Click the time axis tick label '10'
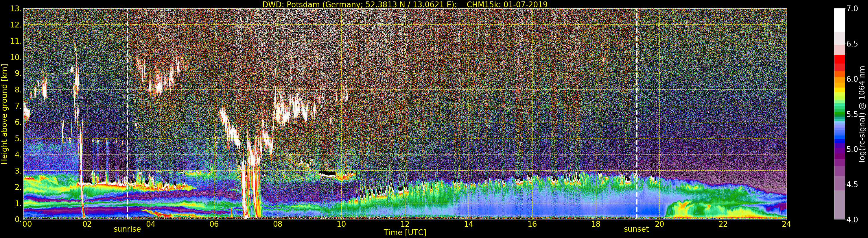This screenshot has height=238, width=868. (x=341, y=224)
